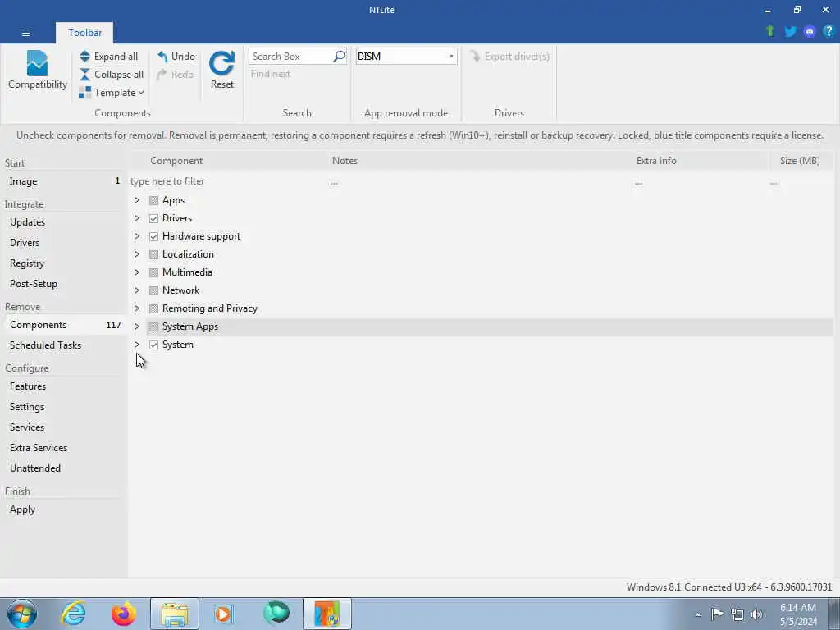Expand the Remoting and Privacy node
This screenshot has width=840, height=630.
coord(137,308)
